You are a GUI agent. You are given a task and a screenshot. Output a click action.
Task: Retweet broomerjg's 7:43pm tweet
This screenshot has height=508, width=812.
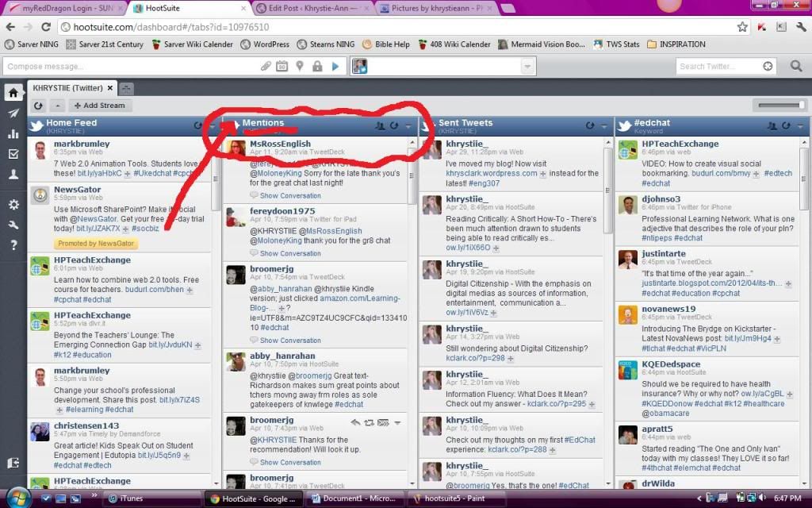click(369, 422)
